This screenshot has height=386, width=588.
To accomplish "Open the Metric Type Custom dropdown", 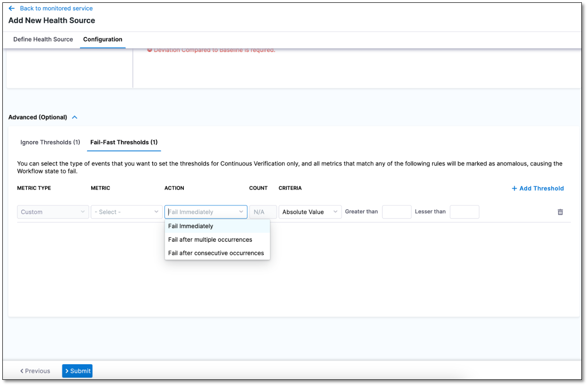I will pos(53,212).
